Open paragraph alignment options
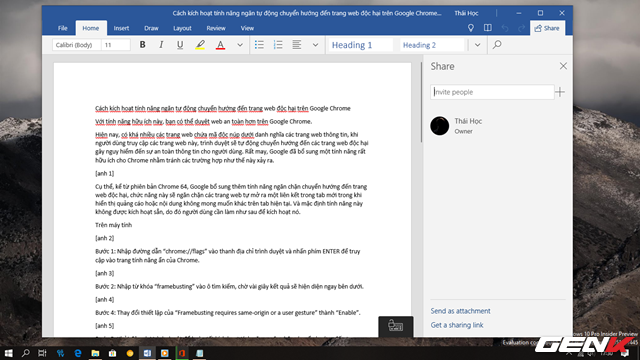The height and width of the screenshot is (360, 640). tap(297, 45)
